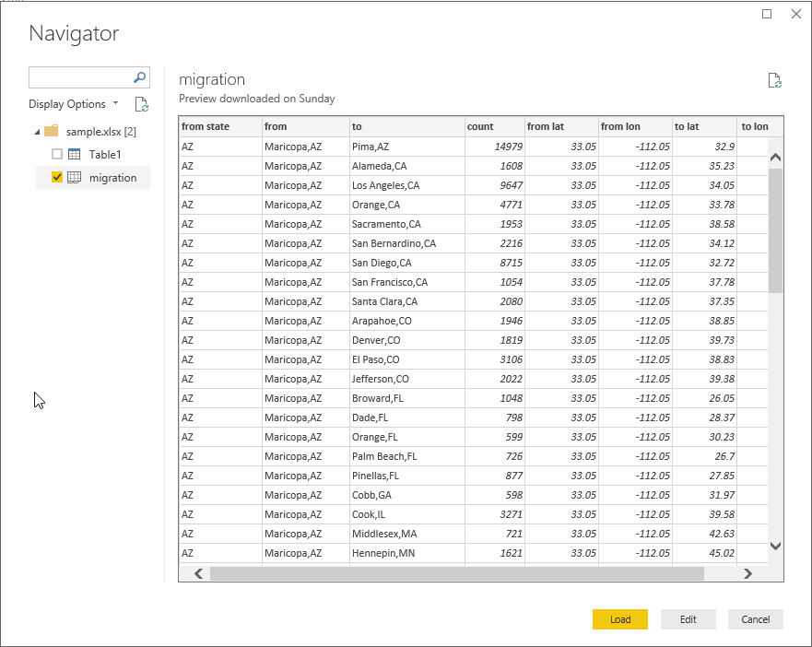Click the Load button

click(x=620, y=619)
